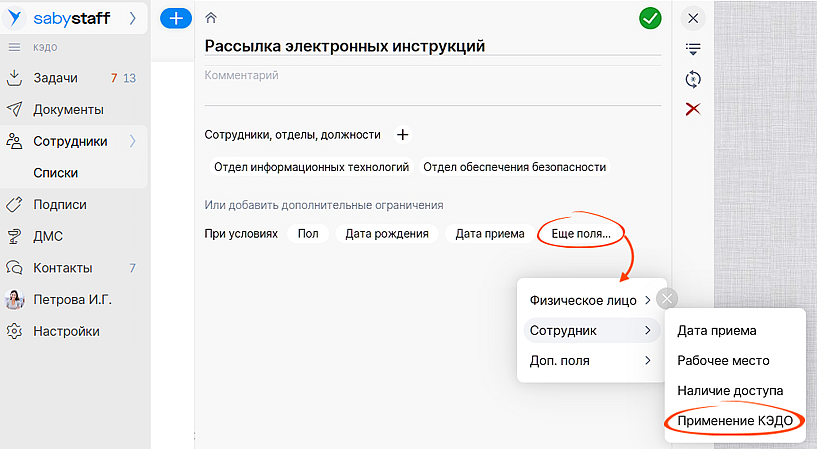
Task: Select Применение КЭДО menu option
Action: click(x=735, y=421)
